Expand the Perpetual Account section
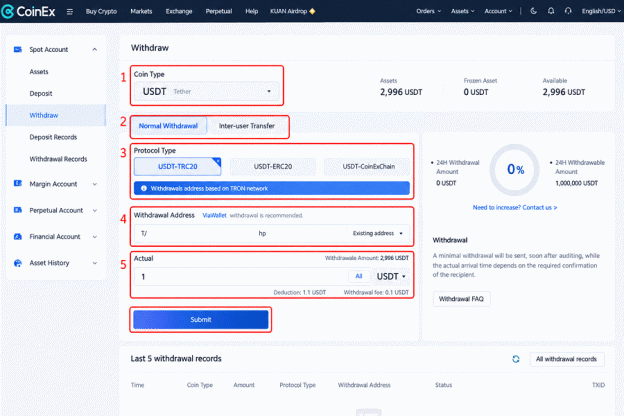The height and width of the screenshot is (416, 624). point(95,210)
